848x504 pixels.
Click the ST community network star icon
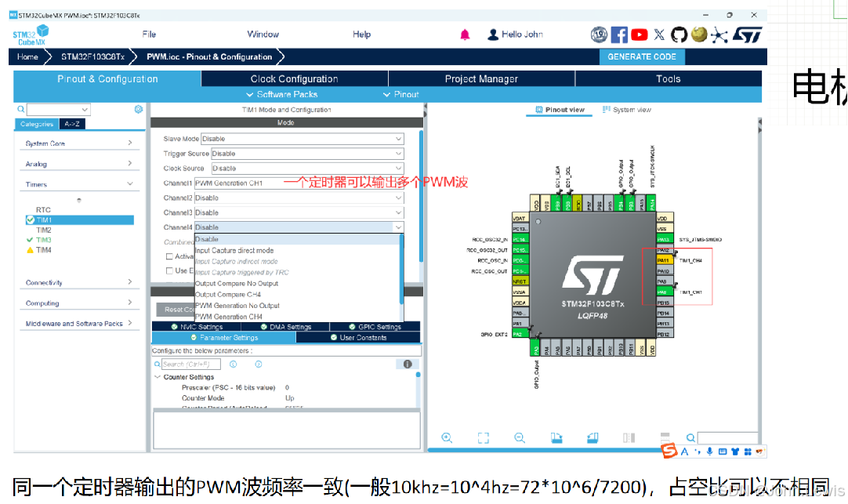(x=719, y=35)
